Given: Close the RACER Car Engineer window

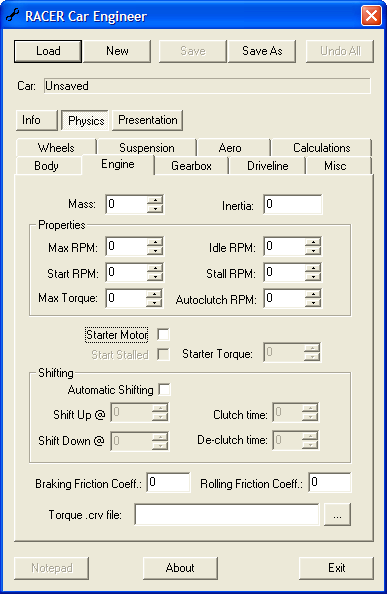Looking at the screenshot, I should coord(371,16).
